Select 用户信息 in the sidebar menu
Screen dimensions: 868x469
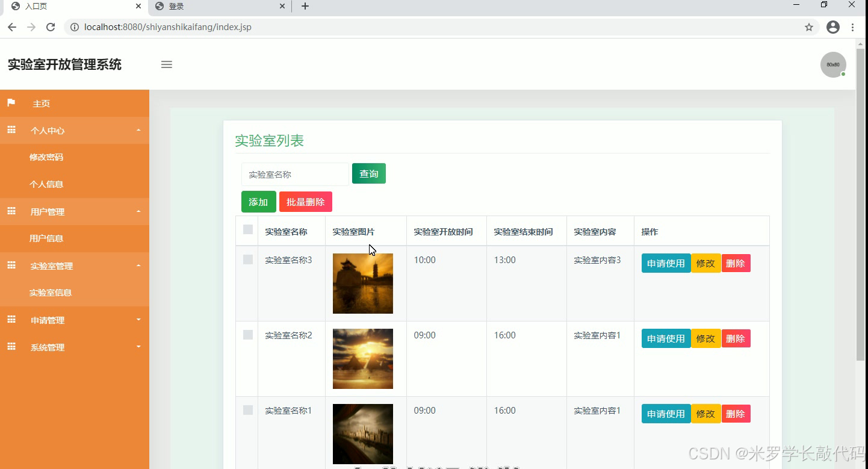[46, 238]
